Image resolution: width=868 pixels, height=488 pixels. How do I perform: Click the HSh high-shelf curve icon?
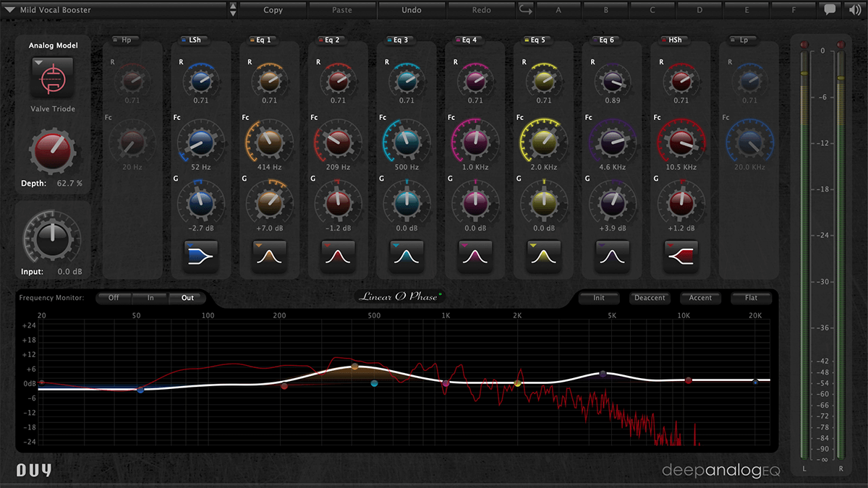(681, 256)
